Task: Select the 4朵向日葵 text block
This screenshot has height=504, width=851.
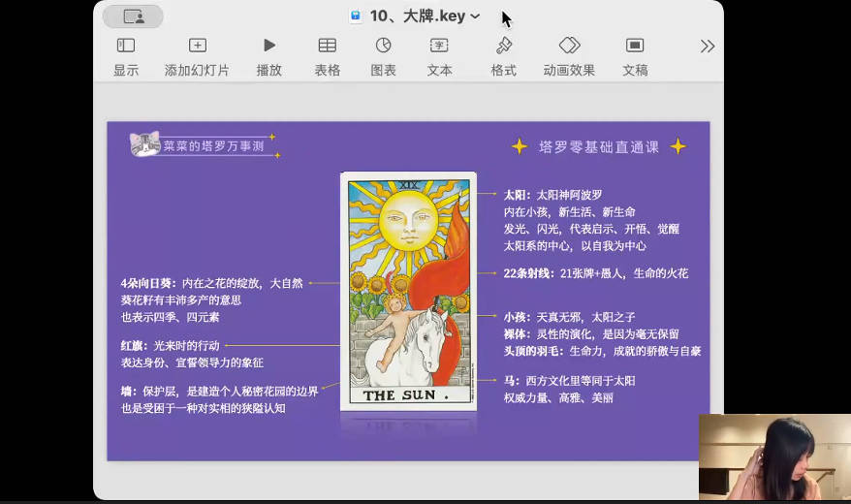Action: click(211, 299)
